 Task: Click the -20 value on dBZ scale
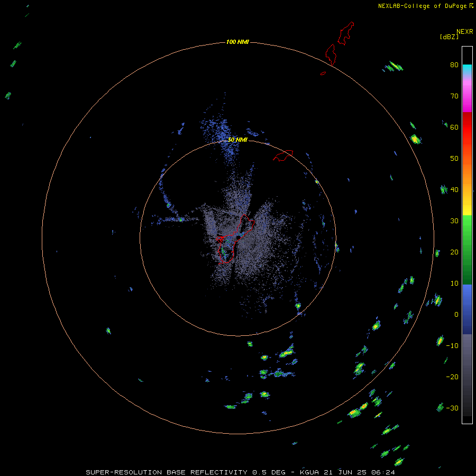(452, 377)
